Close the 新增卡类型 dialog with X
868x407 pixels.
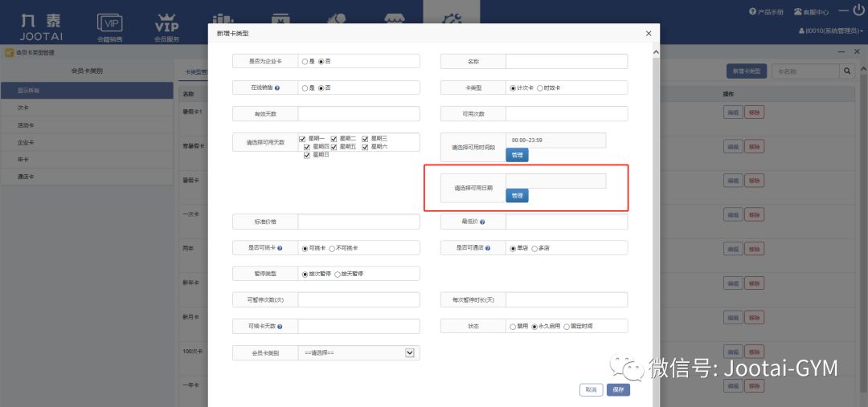pyautogui.click(x=649, y=34)
